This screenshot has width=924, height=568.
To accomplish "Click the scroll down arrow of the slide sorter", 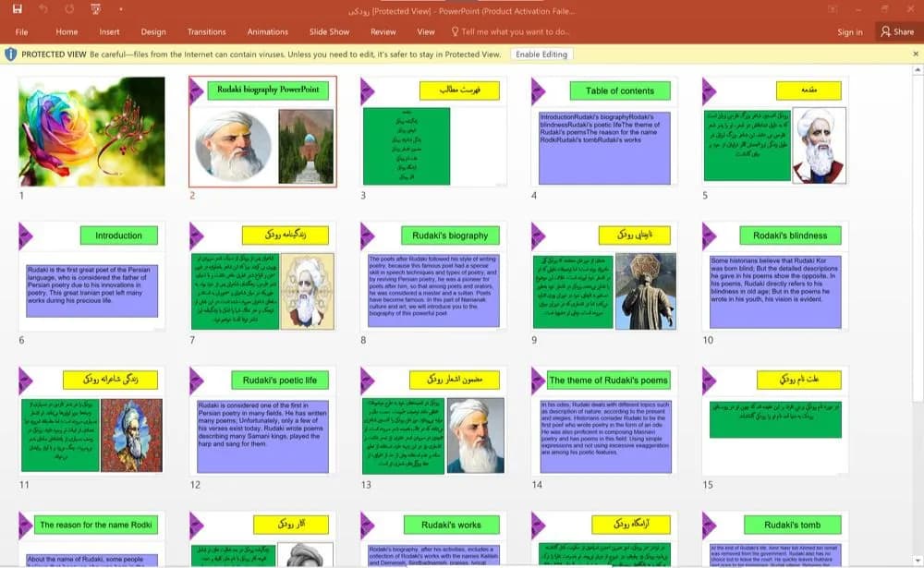I will (918, 561).
